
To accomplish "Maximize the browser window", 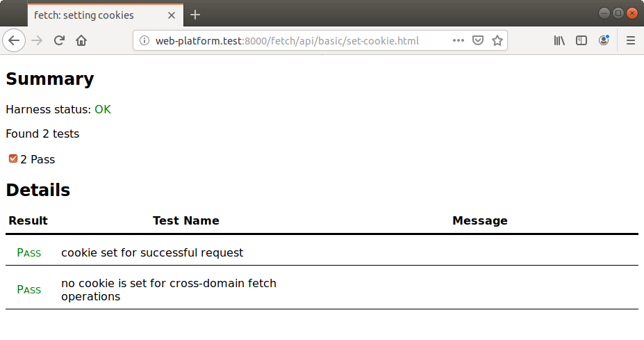I will tap(618, 13).
